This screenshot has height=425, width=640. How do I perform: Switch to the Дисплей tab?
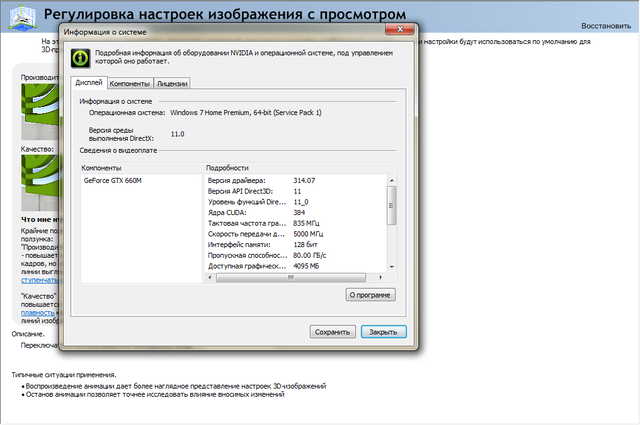click(89, 84)
